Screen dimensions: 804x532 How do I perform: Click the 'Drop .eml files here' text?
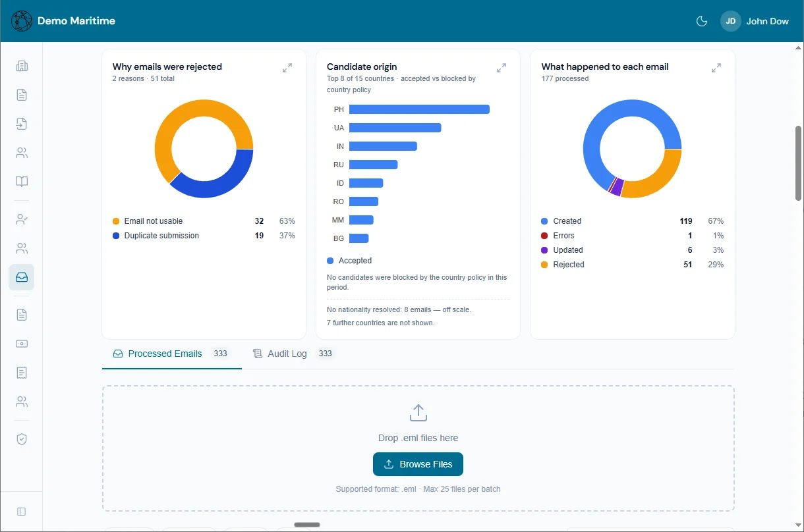click(418, 438)
